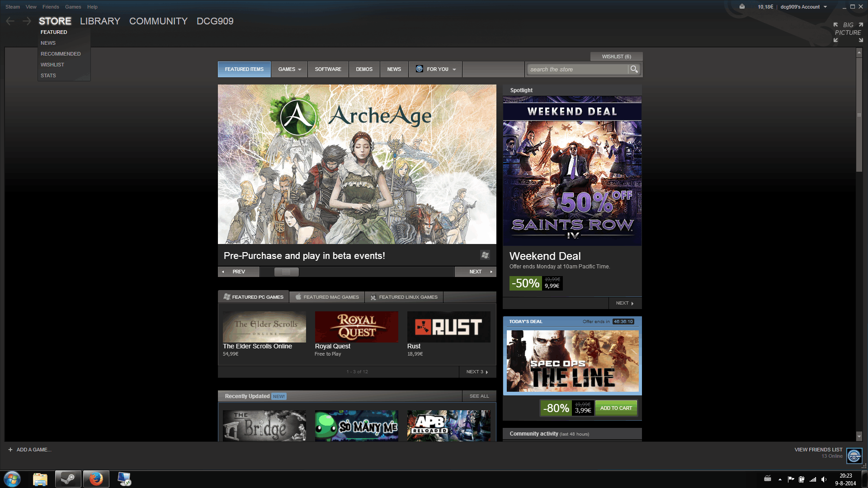Click the Add a Game plus icon

[10, 450]
